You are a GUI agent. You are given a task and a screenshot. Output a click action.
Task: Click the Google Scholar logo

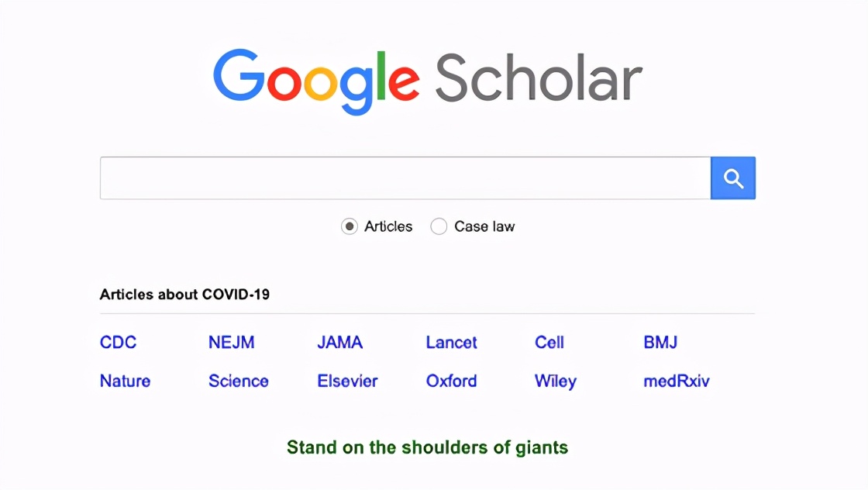(427, 79)
